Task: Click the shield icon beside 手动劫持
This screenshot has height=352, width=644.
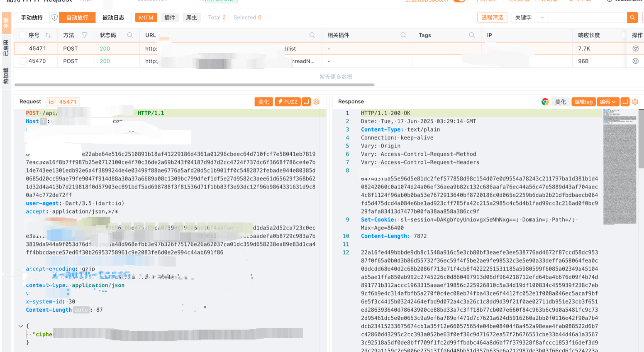Action: (54, 17)
